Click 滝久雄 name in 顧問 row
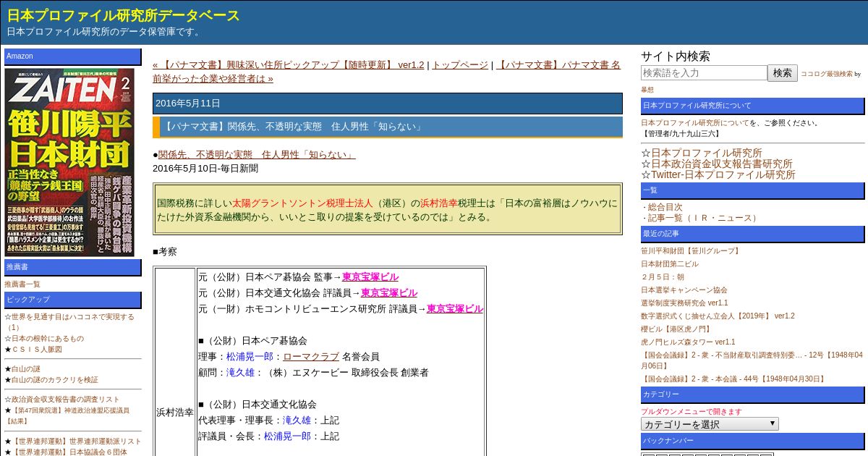The image size is (868, 456). (240, 372)
